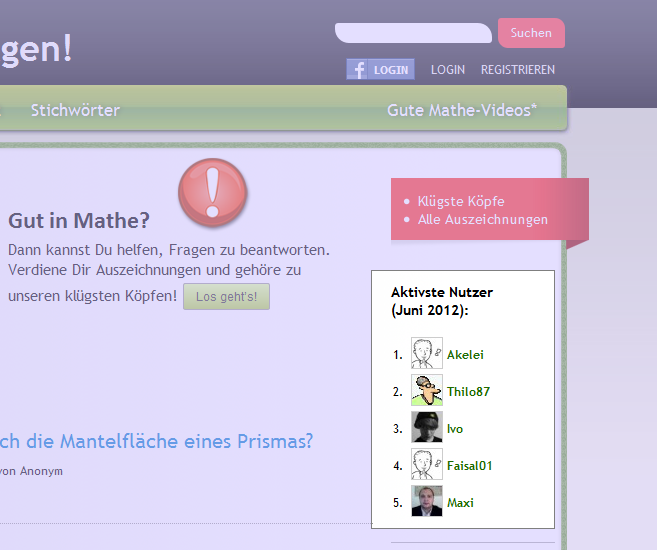Open Akelei's avatar thumbnail
Image resolution: width=657 pixels, height=550 pixels.
426,354
